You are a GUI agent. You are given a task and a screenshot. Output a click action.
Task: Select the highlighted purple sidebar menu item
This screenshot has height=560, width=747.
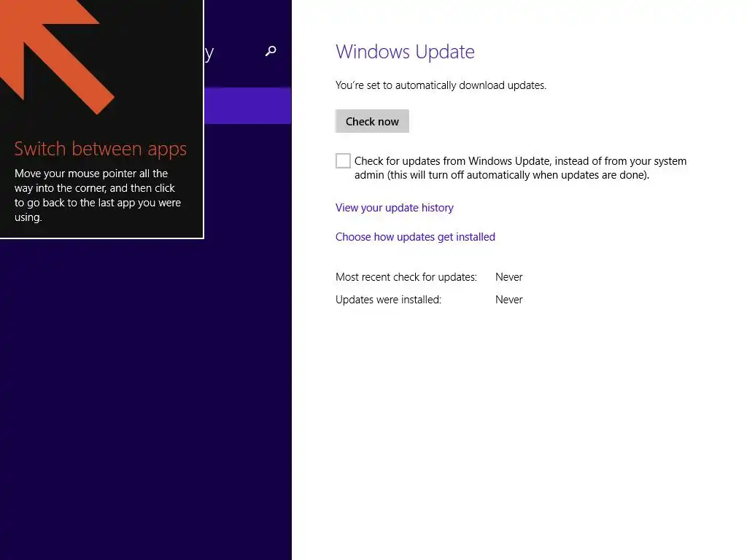click(248, 106)
